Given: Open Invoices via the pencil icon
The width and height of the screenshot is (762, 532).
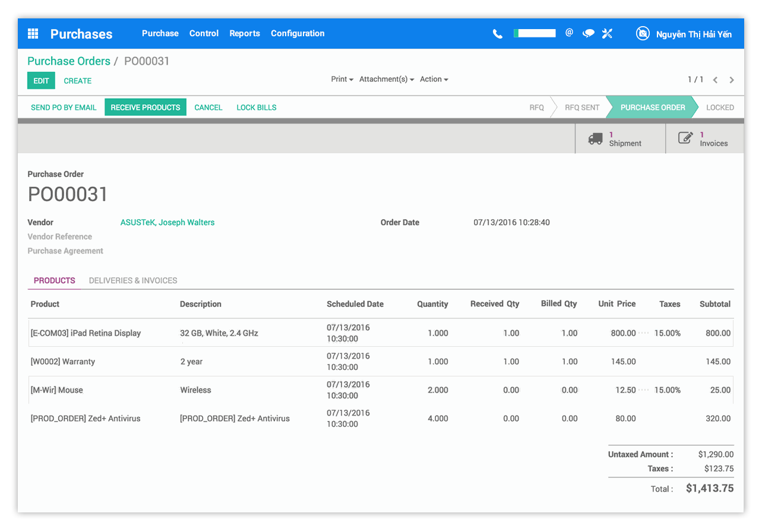Looking at the screenshot, I should click(x=686, y=138).
